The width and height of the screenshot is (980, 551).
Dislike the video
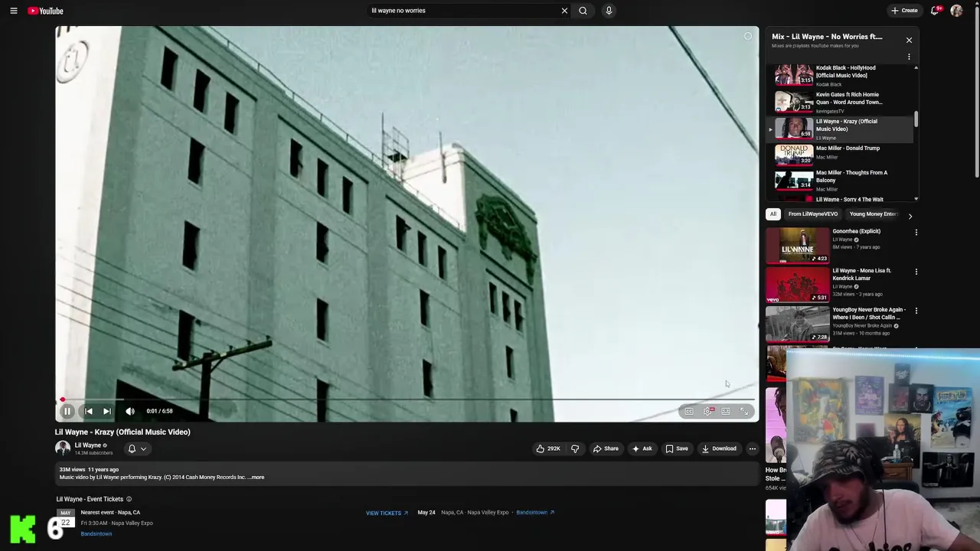tap(575, 448)
